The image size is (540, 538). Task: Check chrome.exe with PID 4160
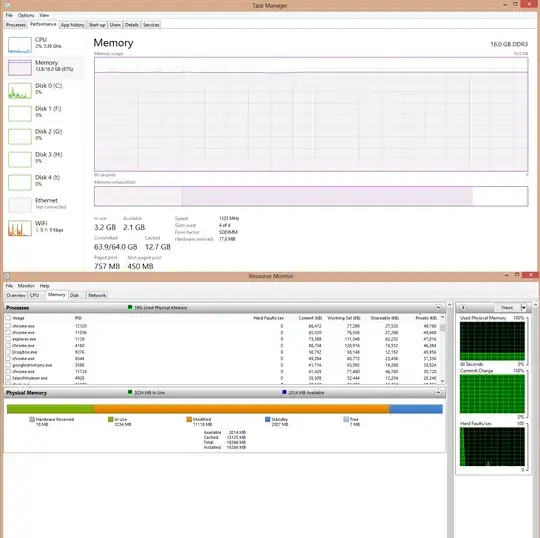(x=8, y=345)
